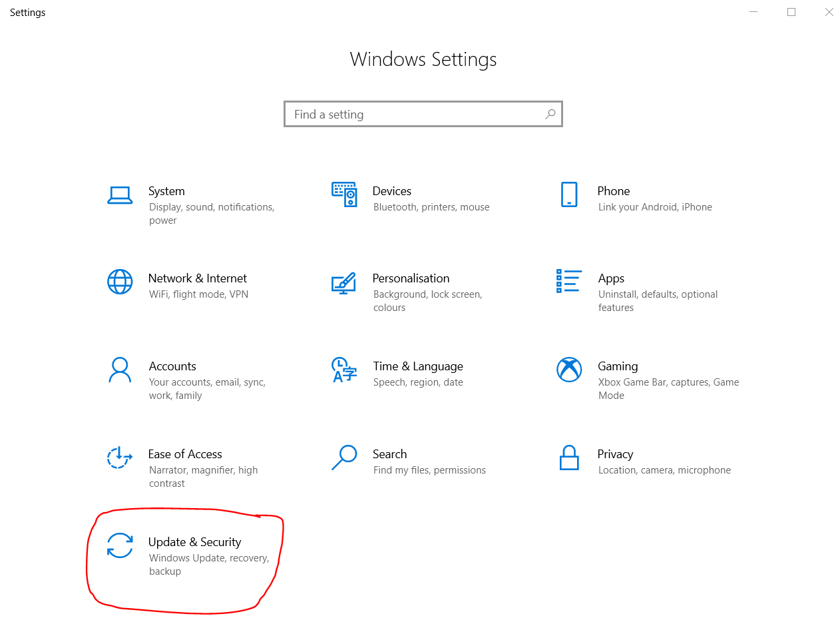
Task: Click the Personalisation paintbrush icon
Action: pyautogui.click(x=343, y=282)
